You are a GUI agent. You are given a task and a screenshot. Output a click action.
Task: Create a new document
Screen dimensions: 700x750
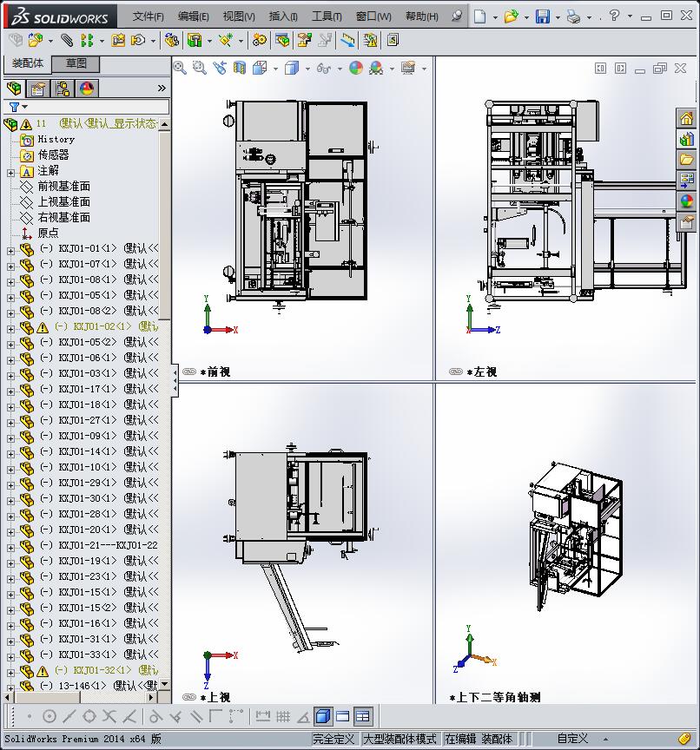(479, 16)
